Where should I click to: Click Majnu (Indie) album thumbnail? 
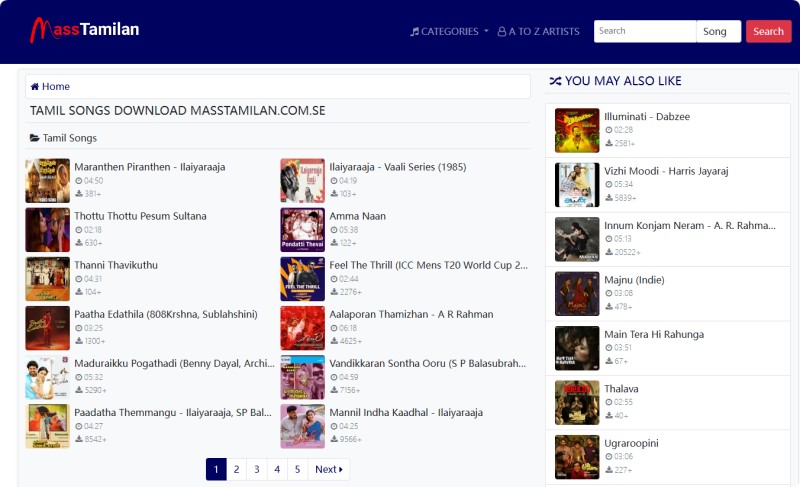[x=577, y=294]
